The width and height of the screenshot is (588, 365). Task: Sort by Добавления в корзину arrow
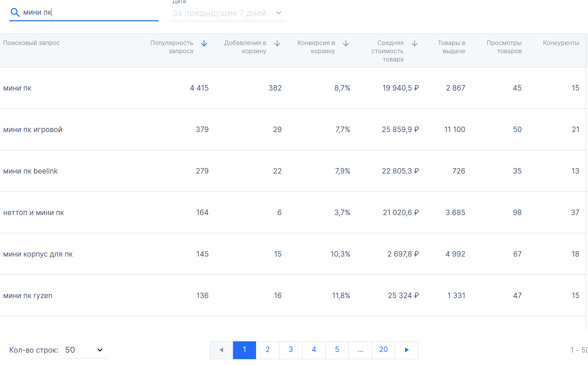277,44
